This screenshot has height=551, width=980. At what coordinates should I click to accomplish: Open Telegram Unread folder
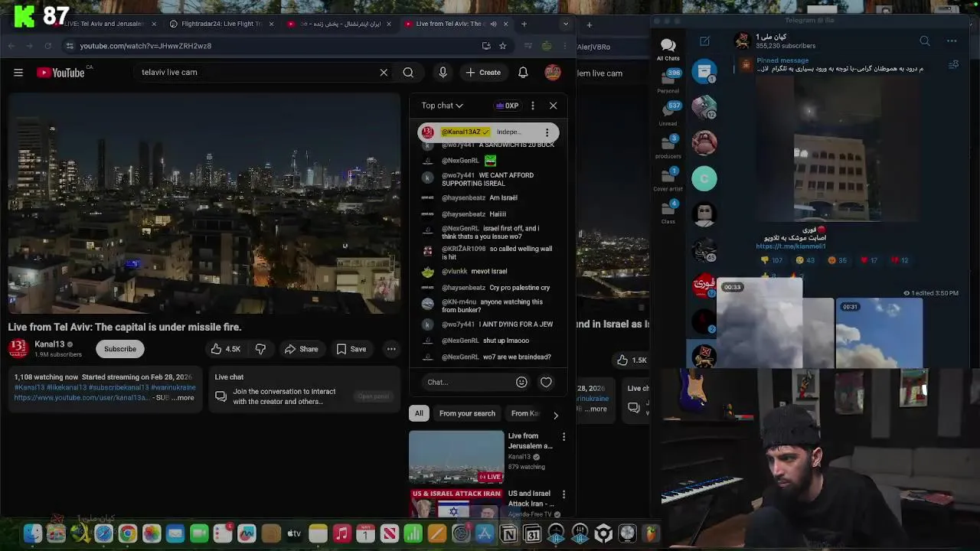[668, 114]
